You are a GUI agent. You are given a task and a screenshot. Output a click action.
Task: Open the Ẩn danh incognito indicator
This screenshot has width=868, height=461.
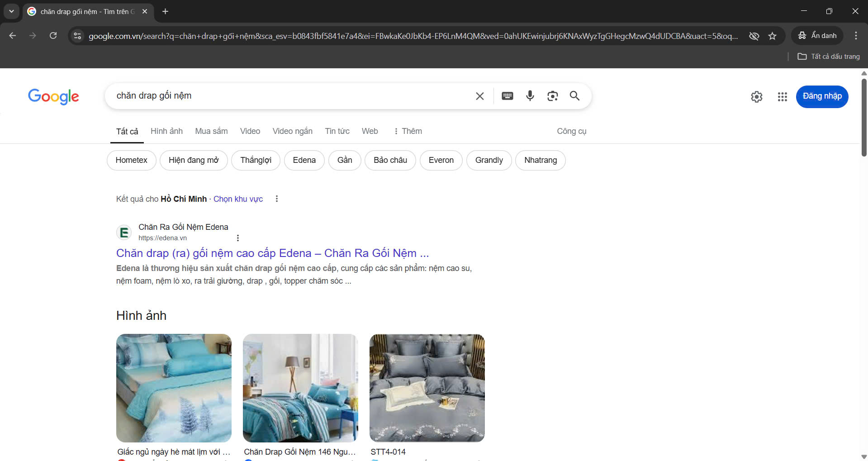point(817,36)
